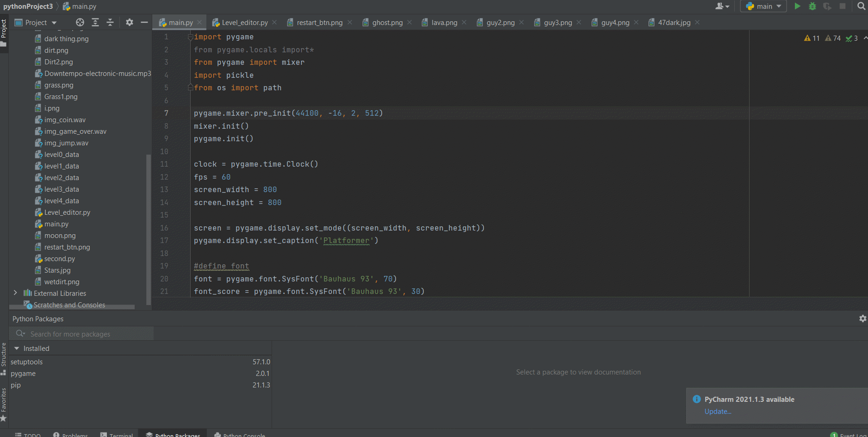This screenshot has height=437, width=868.
Task: Open the Terminal tool window
Action: (x=117, y=435)
